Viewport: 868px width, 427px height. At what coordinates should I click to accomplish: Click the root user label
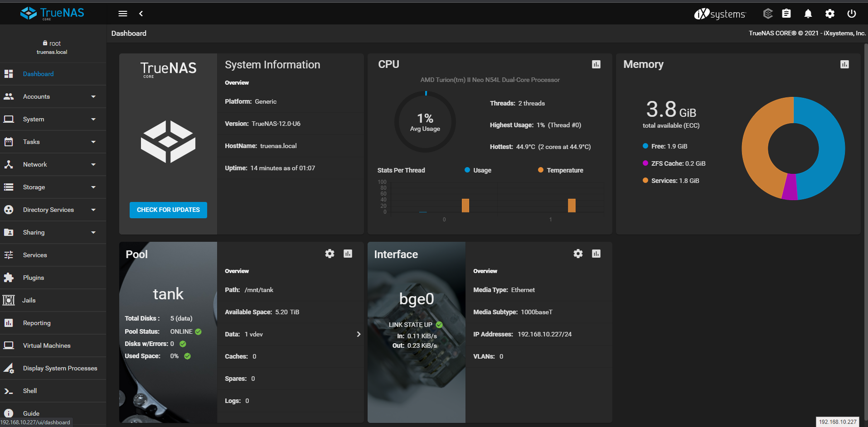tap(52, 43)
